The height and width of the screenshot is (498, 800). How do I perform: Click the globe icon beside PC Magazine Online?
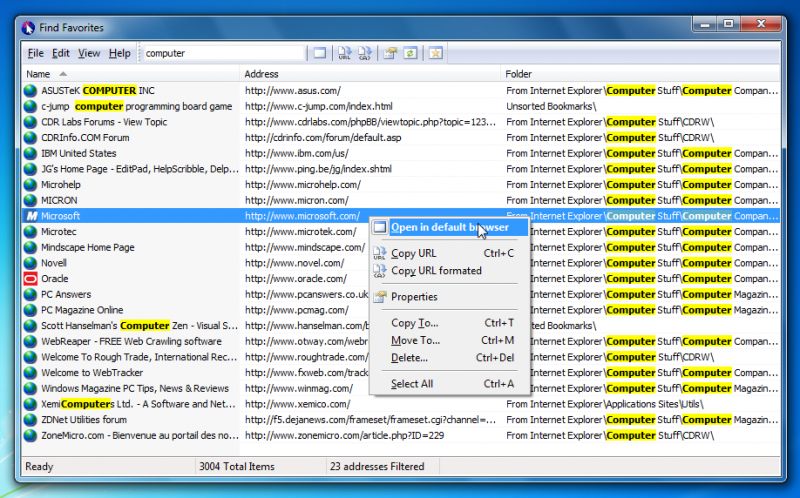(x=31, y=310)
